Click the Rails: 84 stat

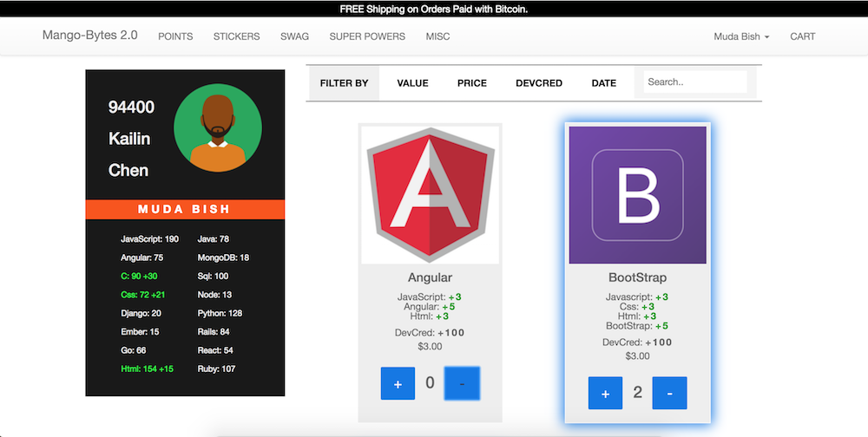pyautogui.click(x=214, y=332)
